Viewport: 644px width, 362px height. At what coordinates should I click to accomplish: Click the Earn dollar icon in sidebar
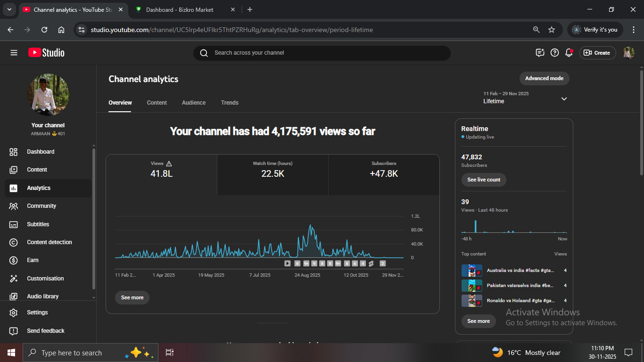tap(14, 260)
